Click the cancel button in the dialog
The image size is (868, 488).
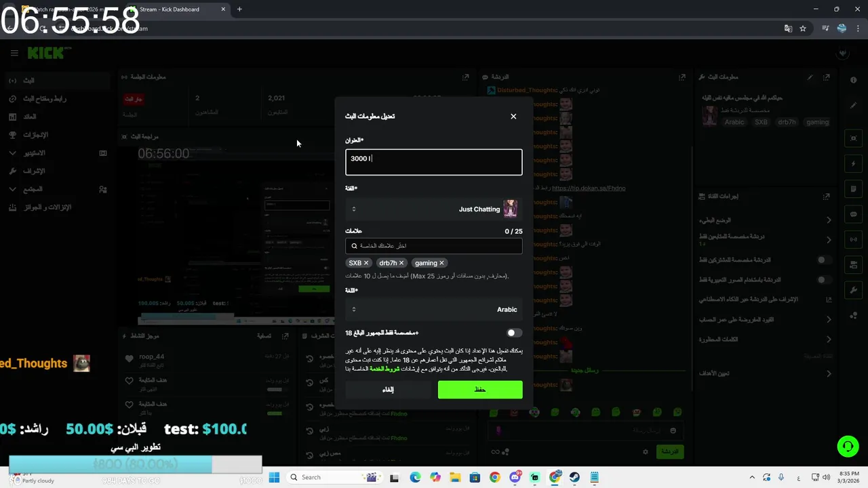(x=388, y=389)
